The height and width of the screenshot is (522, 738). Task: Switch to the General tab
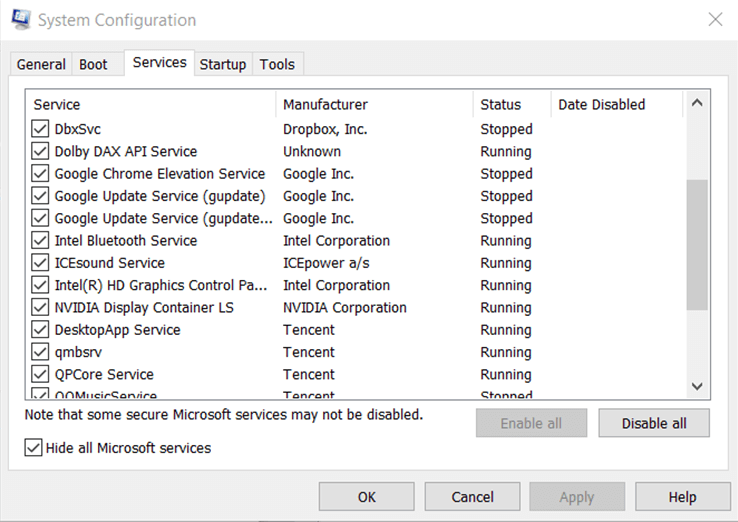(x=41, y=64)
